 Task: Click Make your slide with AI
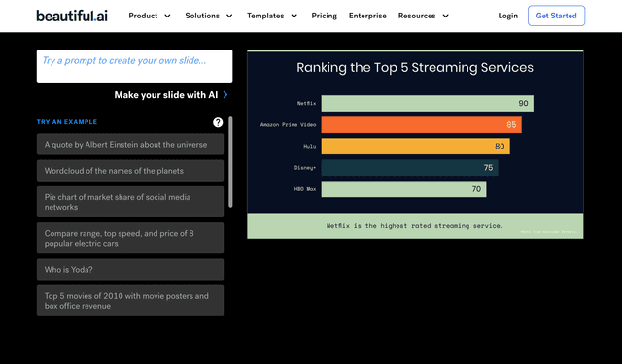click(x=166, y=95)
